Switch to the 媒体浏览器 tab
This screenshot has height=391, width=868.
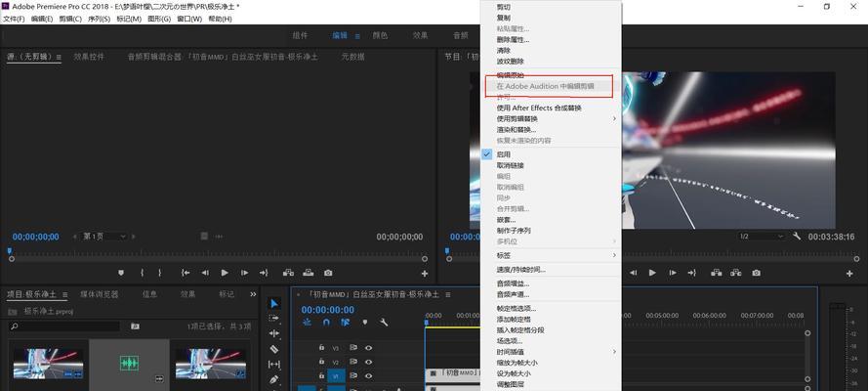[99, 294]
